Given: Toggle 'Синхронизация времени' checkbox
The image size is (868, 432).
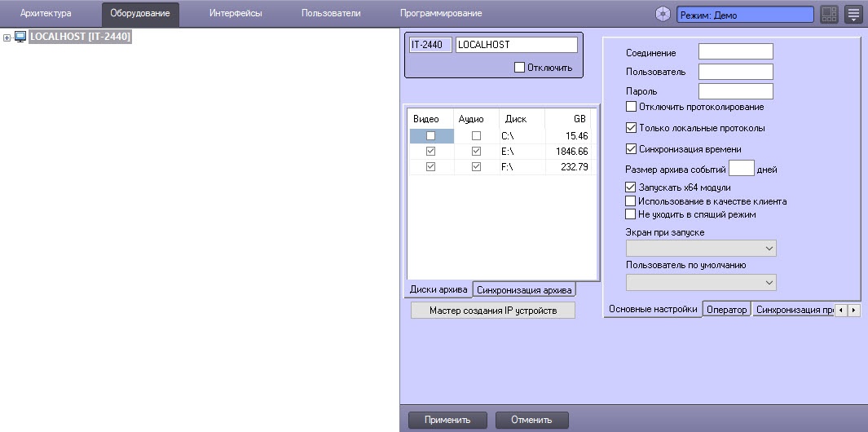Looking at the screenshot, I should [x=631, y=149].
